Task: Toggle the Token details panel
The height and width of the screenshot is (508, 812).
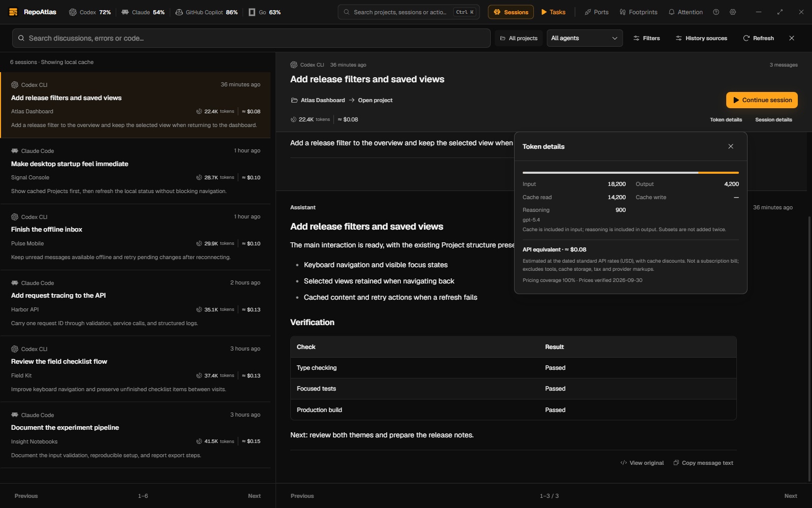Action: click(x=726, y=120)
